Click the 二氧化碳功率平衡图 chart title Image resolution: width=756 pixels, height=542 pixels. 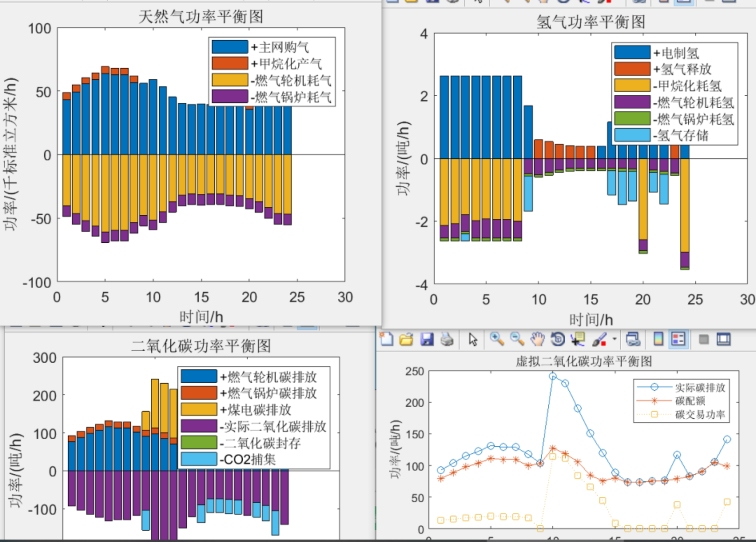(x=201, y=346)
